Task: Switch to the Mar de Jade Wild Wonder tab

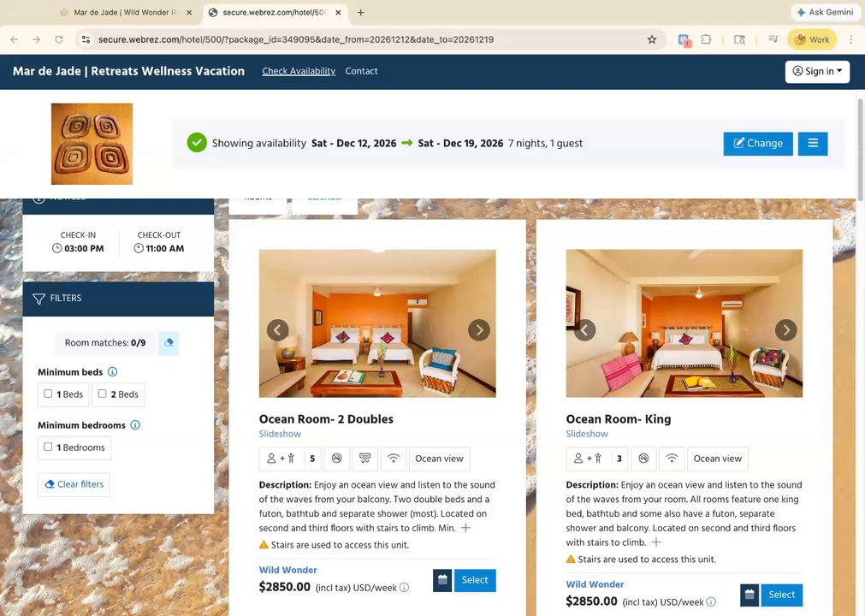Action: [x=125, y=12]
